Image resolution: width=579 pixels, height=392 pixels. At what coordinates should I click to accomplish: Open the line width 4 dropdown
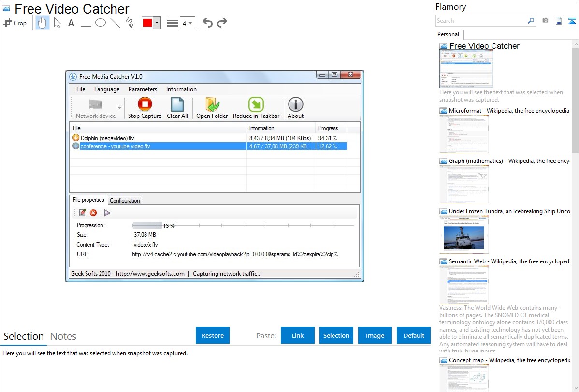pos(187,23)
